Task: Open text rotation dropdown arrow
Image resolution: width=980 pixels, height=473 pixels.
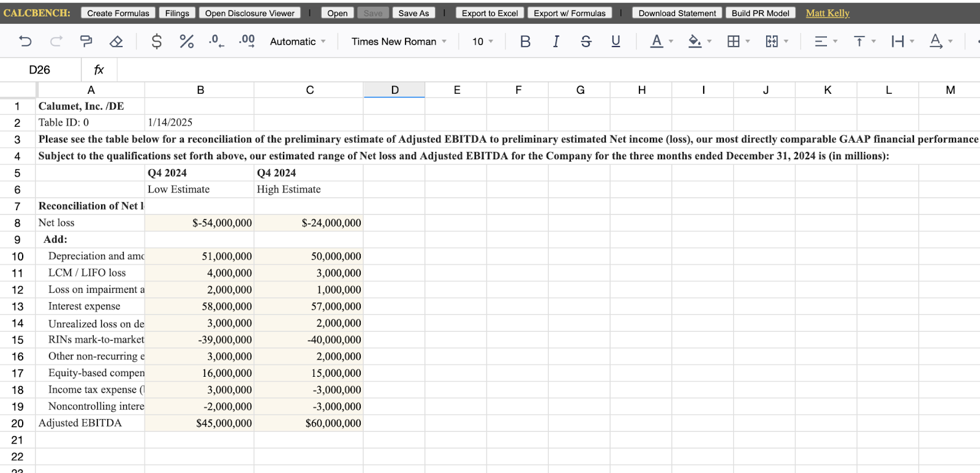Action: tap(950, 41)
